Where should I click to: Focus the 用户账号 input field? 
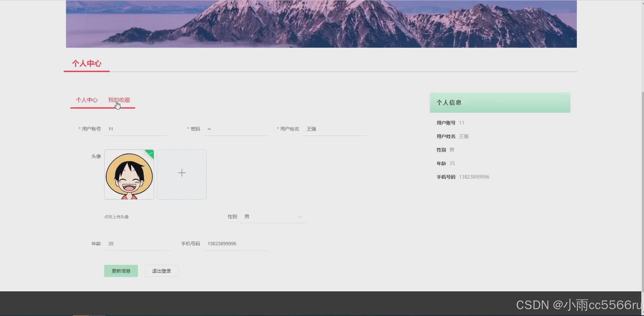(x=137, y=129)
